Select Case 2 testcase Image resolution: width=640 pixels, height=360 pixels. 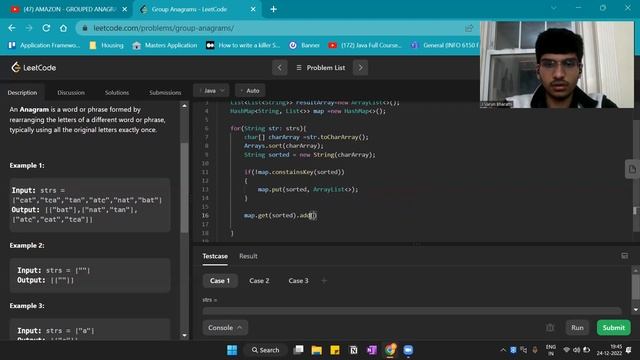[259, 281]
